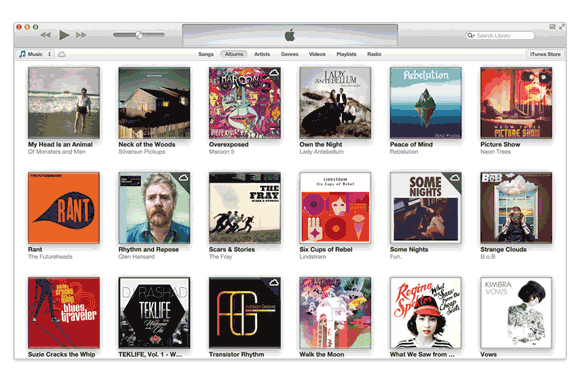
Task: Click the Radio tab
Action: tap(374, 54)
